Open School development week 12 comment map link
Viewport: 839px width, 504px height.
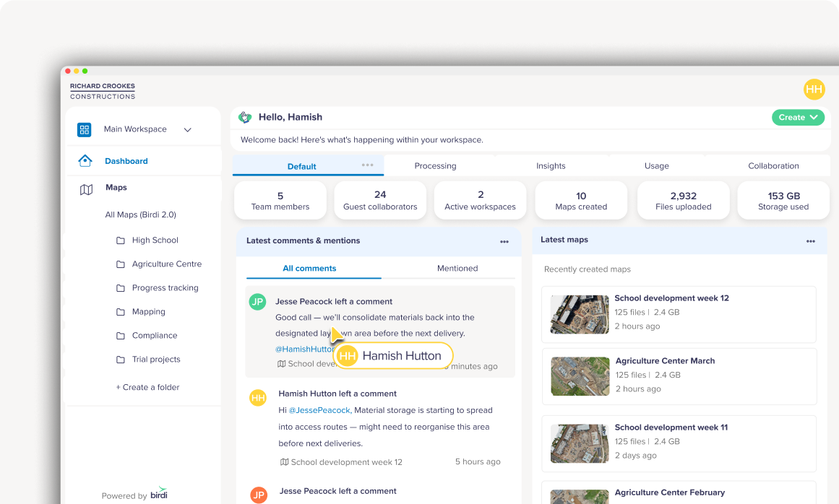[x=341, y=462]
